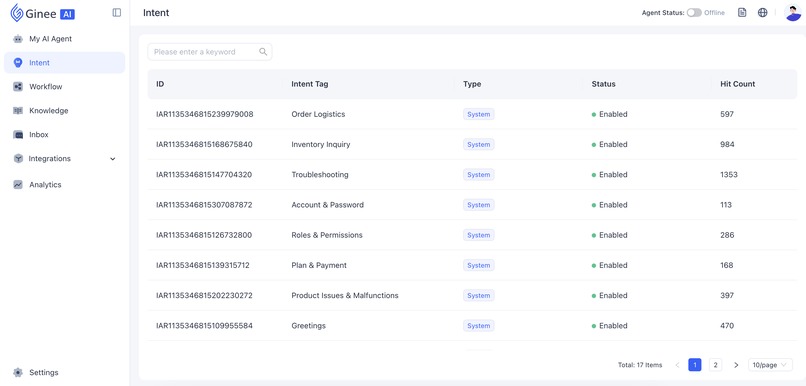Open the document icon in header
The width and height of the screenshot is (806, 386).
point(742,13)
